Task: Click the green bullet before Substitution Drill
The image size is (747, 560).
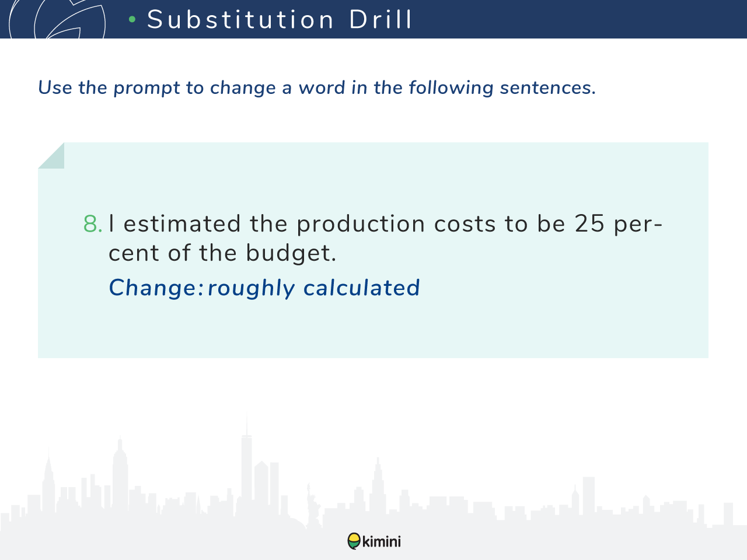Action: (x=132, y=20)
